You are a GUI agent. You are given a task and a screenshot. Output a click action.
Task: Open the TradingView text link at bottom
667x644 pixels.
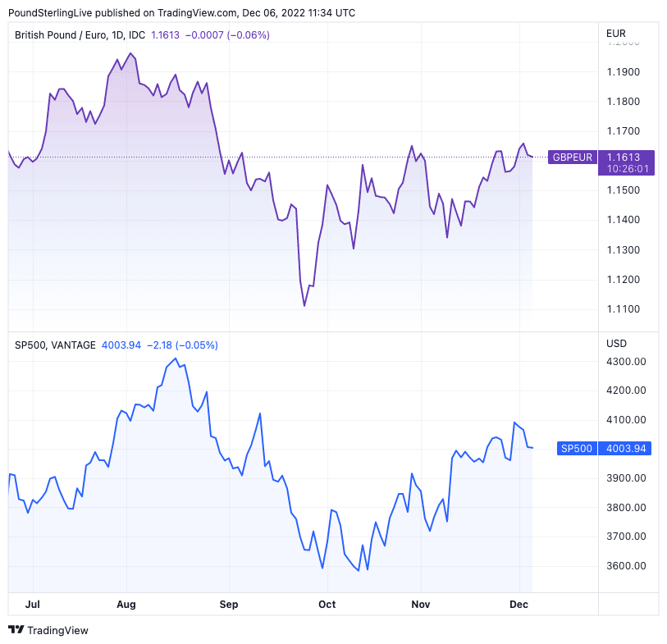pyautogui.click(x=57, y=630)
